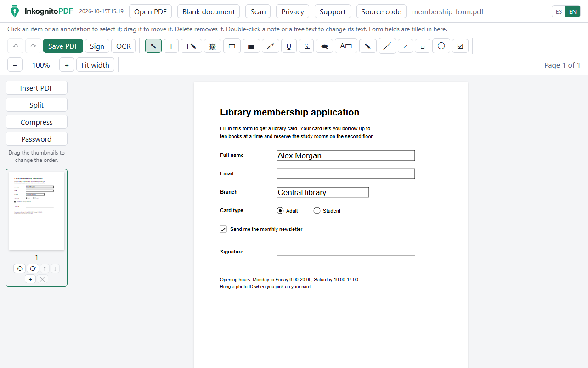
Task: Switch language to ES
Action: (x=559, y=11)
